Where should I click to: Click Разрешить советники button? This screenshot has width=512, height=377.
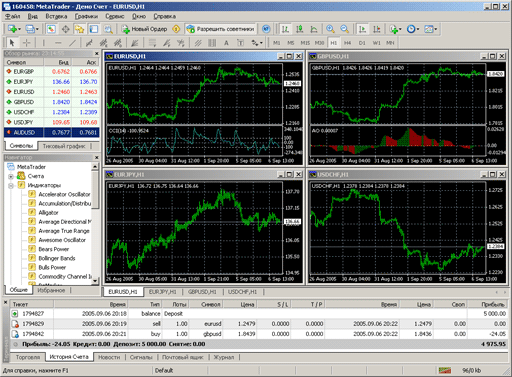221,29
